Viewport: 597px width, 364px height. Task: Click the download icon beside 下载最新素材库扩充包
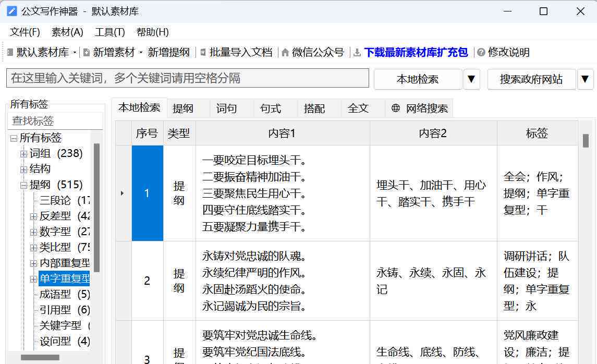[x=357, y=52]
